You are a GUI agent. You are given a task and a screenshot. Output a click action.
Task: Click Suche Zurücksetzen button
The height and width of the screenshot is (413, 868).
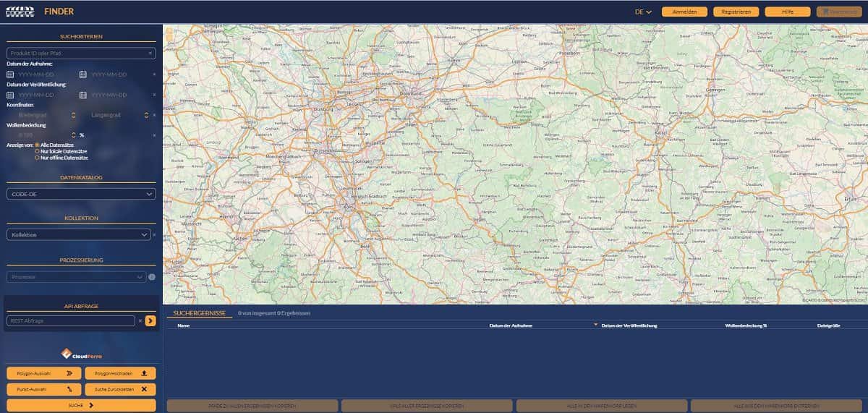[120, 389]
